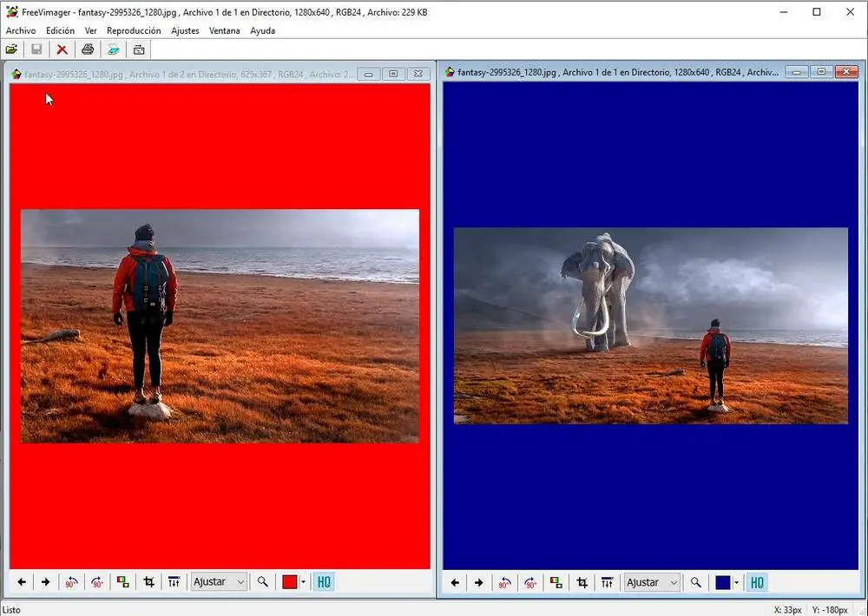Toggle HQ rendering in blue window

(757, 582)
